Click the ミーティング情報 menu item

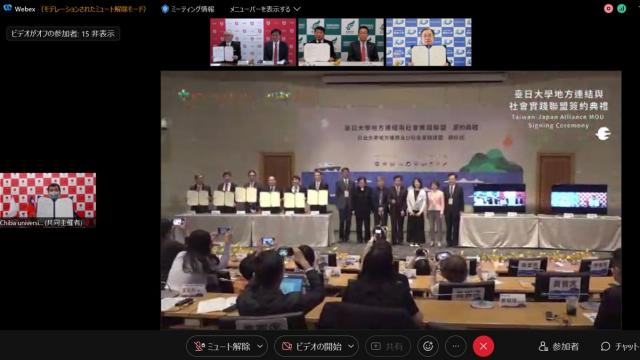(x=192, y=9)
